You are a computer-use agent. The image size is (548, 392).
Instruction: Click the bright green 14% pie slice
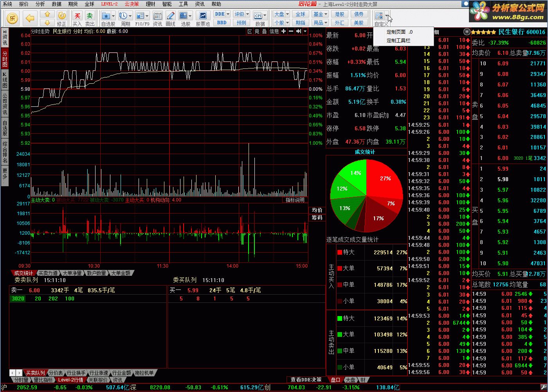pos(355,173)
